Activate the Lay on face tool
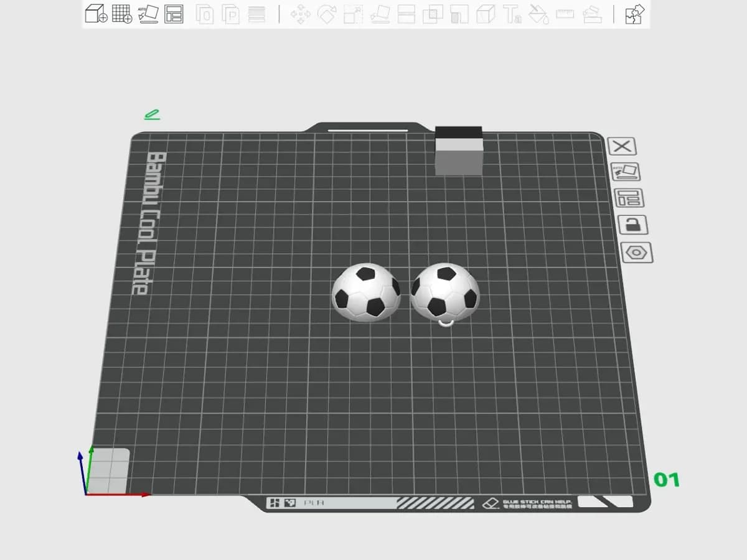 380,14
